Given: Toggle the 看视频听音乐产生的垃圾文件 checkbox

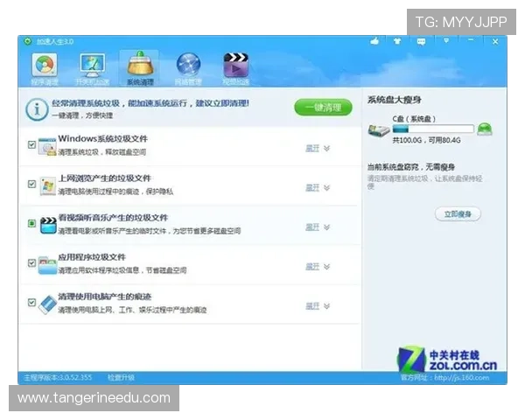Looking at the screenshot, I should (31, 223).
